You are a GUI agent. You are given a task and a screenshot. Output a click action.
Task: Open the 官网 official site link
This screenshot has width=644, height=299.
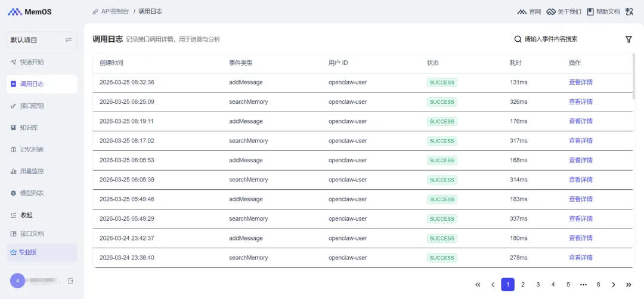[x=529, y=11]
